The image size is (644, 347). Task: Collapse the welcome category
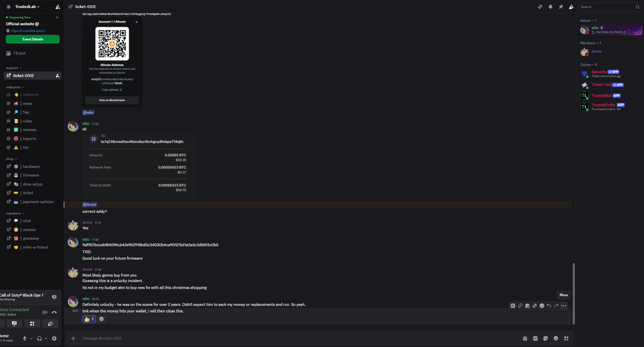coord(15,87)
